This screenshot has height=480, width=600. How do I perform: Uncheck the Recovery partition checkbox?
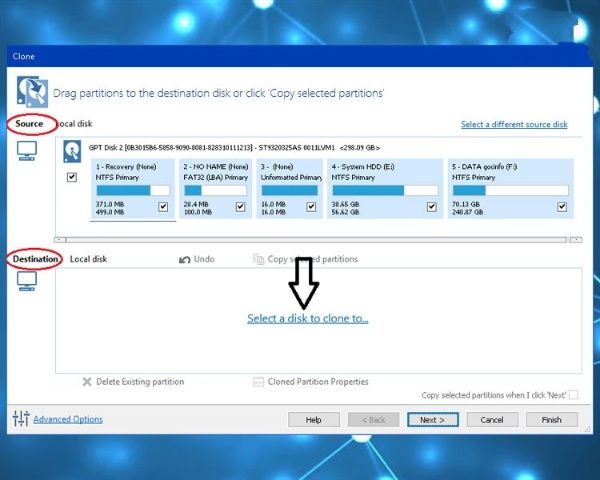pyautogui.click(x=163, y=207)
